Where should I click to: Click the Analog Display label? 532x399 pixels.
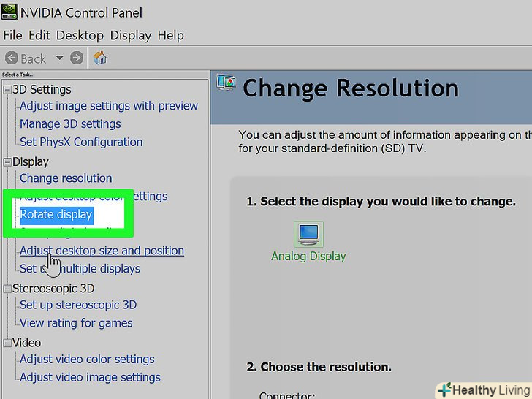[x=308, y=256]
